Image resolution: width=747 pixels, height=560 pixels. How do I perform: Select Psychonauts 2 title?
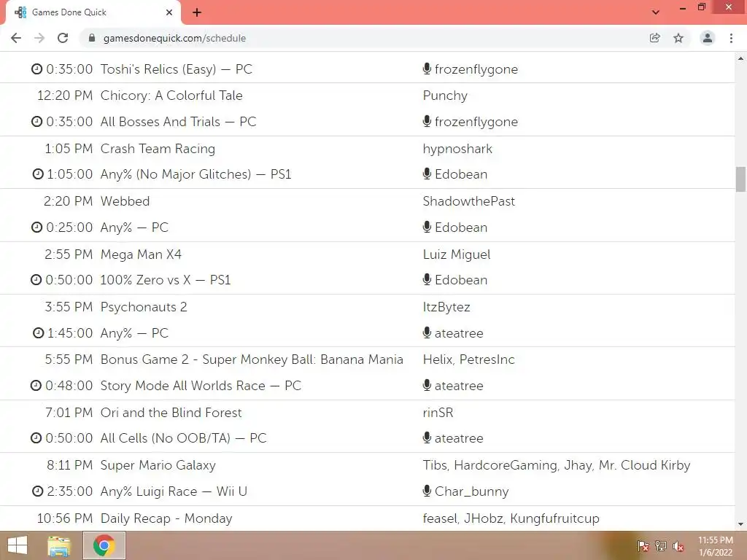click(x=144, y=307)
